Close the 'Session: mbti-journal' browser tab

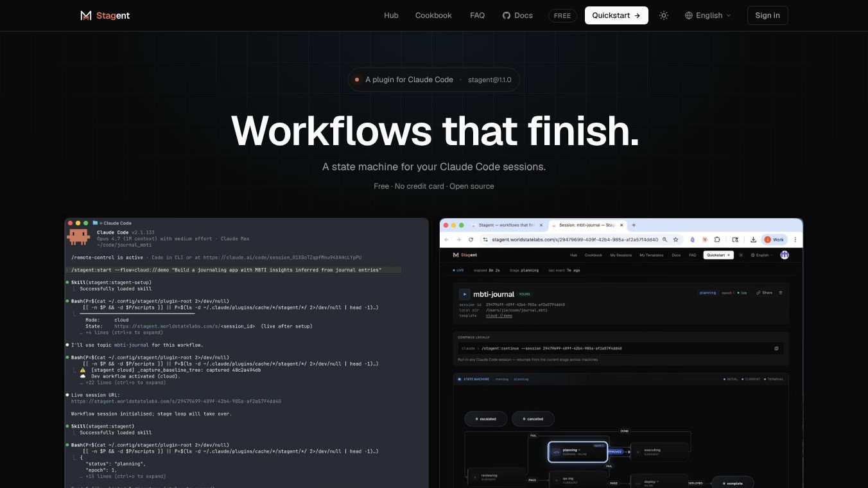click(x=620, y=225)
